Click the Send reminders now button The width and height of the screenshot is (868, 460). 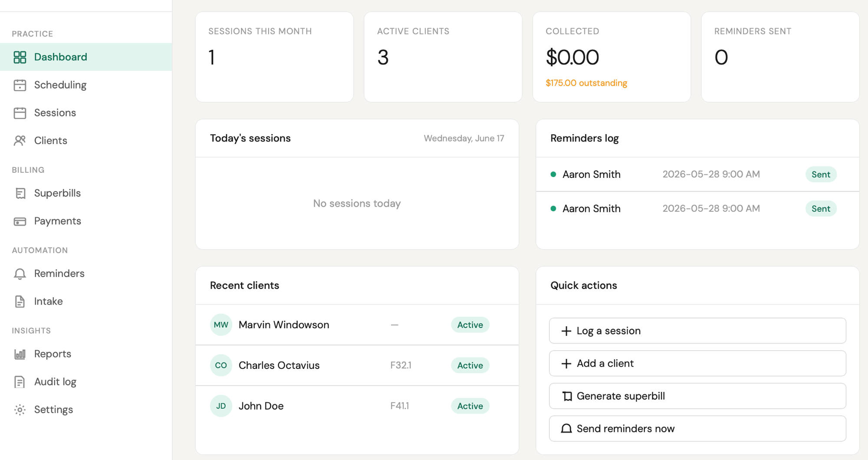[697, 428]
